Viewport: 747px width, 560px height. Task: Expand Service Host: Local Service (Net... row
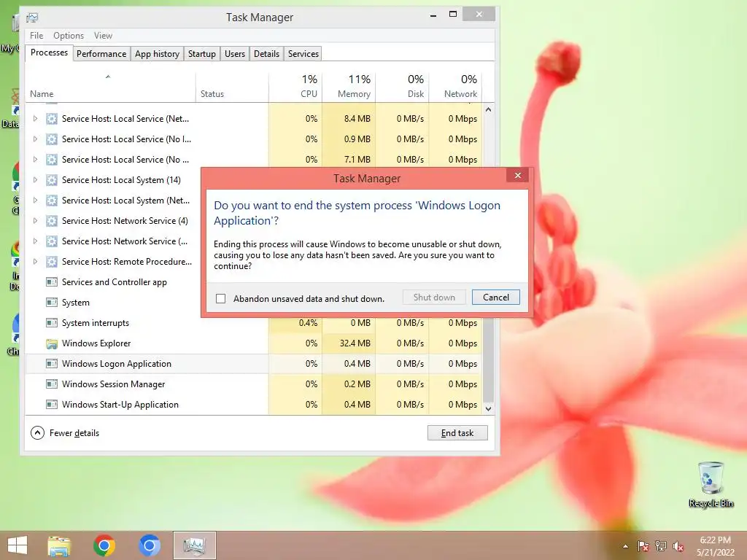click(35, 119)
